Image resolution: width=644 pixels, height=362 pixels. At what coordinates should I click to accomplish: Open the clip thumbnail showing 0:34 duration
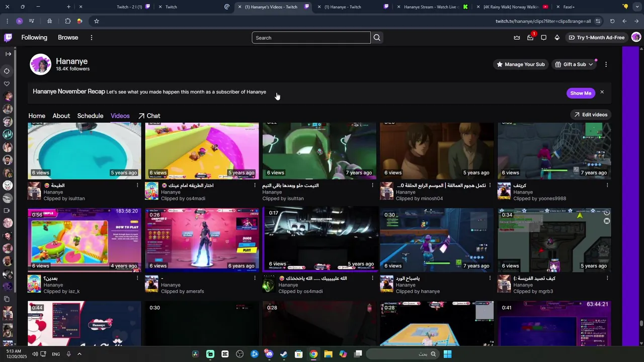click(x=554, y=240)
